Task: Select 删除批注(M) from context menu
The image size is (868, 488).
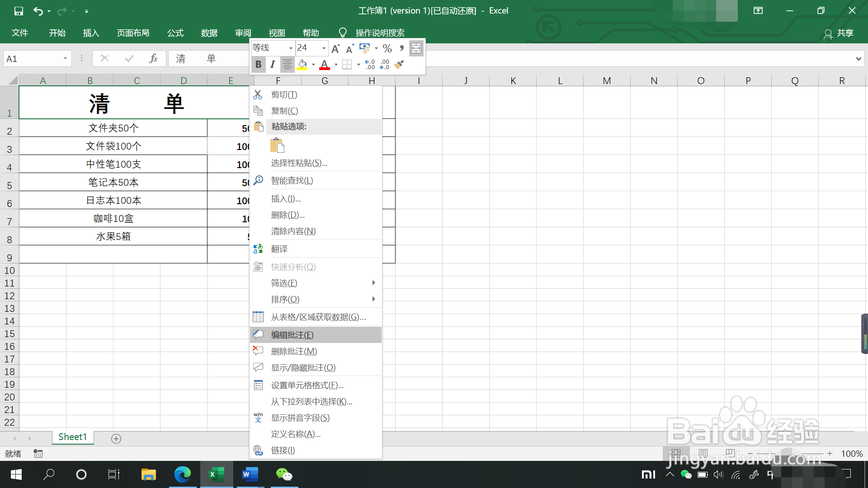Action: (294, 351)
